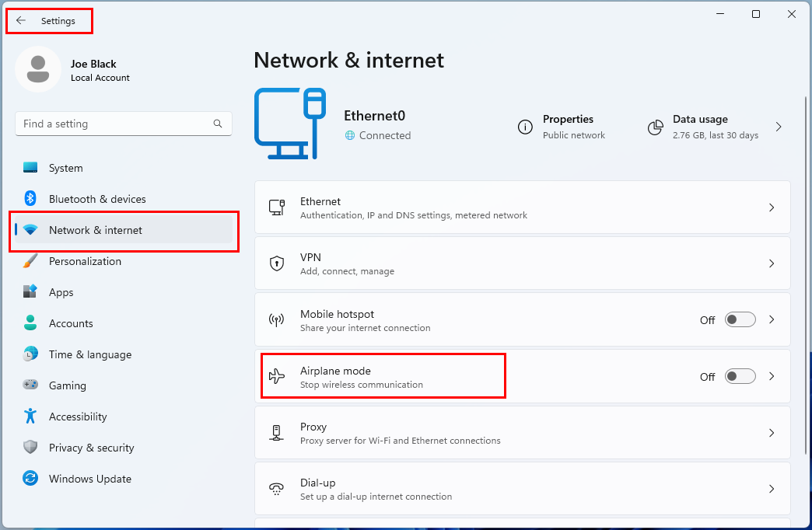This screenshot has width=812, height=530.
Task: Click the back arrow next to Settings
Action: (x=22, y=20)
